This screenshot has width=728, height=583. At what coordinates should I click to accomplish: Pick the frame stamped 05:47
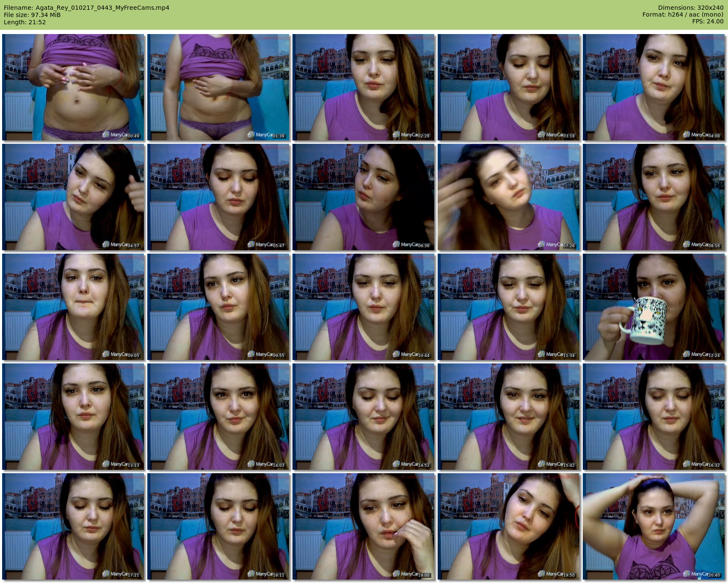tap(218, 197)
